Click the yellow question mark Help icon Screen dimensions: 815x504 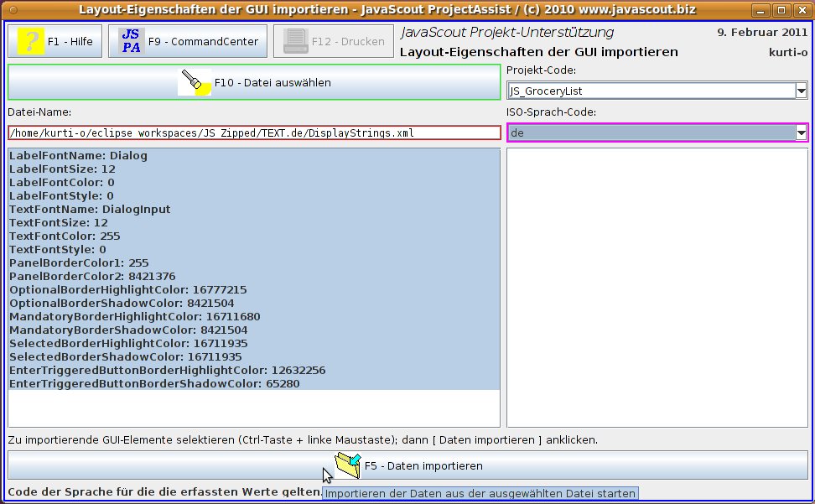pos(31,41)
